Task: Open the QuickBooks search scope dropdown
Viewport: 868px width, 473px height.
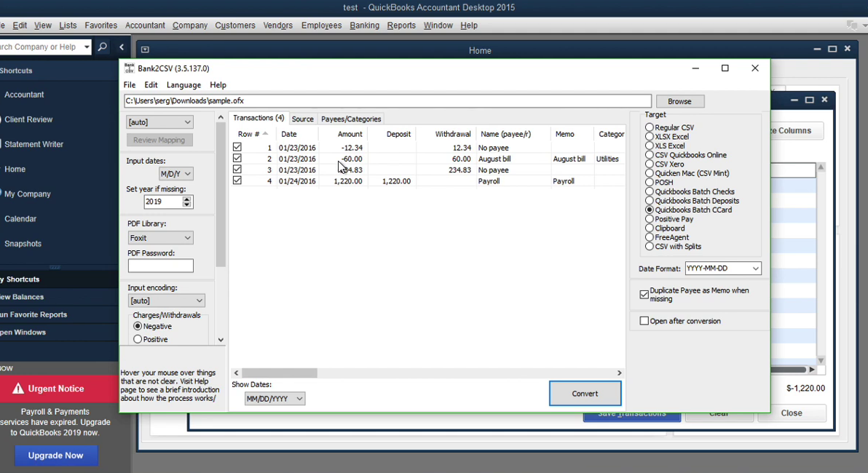Action: (87, 47)
